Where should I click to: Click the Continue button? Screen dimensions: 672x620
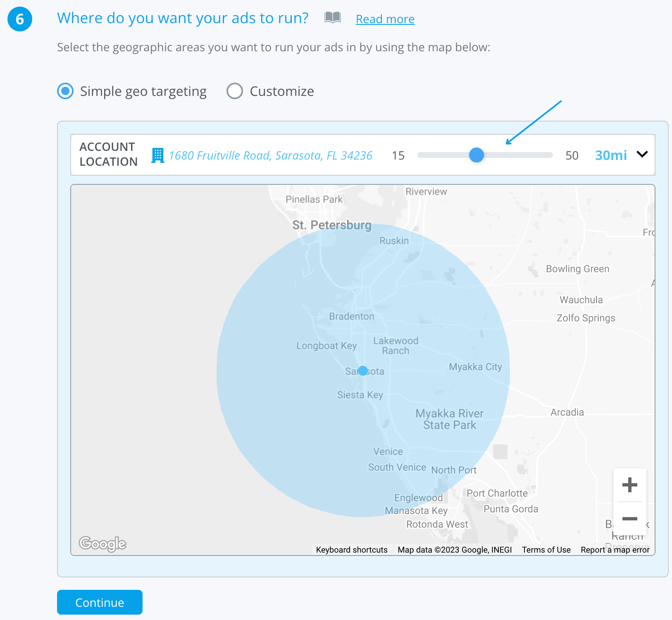(100, 602)
